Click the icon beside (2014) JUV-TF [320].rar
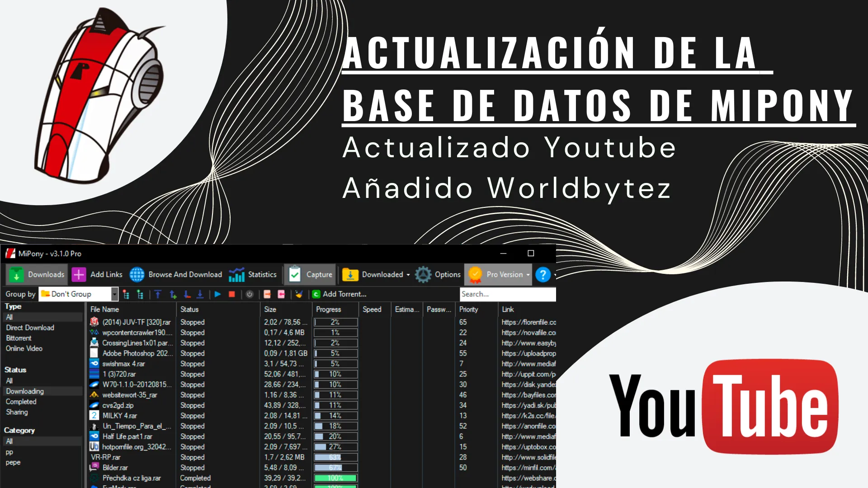The width and height of the screenshot is (868, 488). pos(94,322)
